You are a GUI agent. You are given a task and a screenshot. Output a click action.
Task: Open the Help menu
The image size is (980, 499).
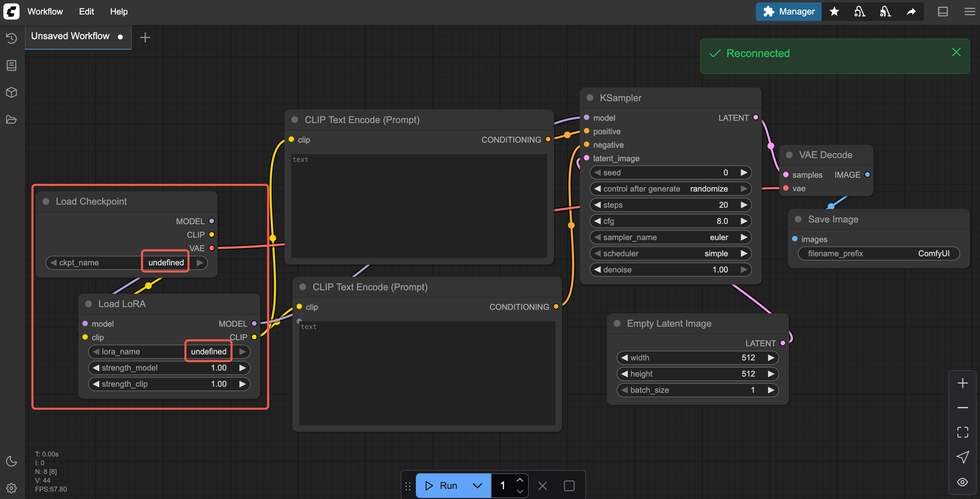[x=119, y=11]
